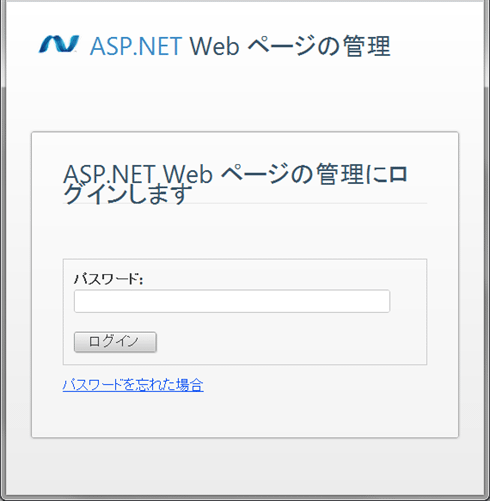Click the word 管理 in the top header
Viewport: 490px width, 501px height.
pyautogui.click(x=367, y=46)
